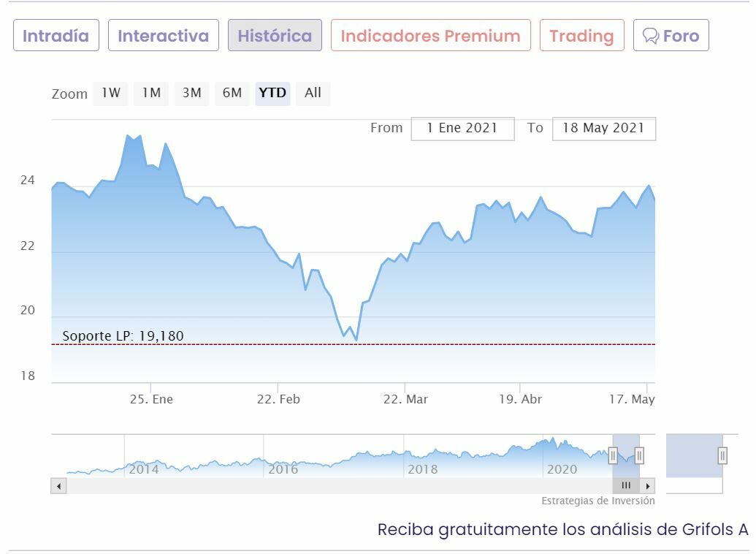Screen dimensions: 756x554
Task: Click the far-right detached navigator handle
Action: click(722, 456)
